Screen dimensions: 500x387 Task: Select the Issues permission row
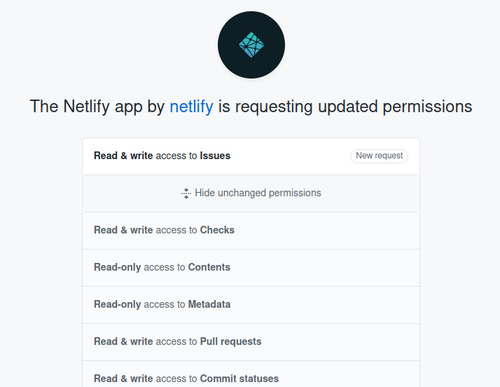251,156
